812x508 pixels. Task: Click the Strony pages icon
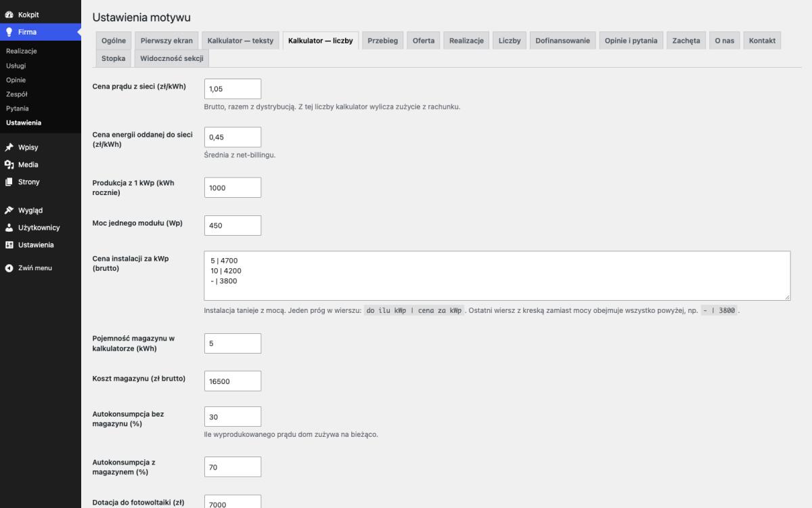[x=9, y=182]
